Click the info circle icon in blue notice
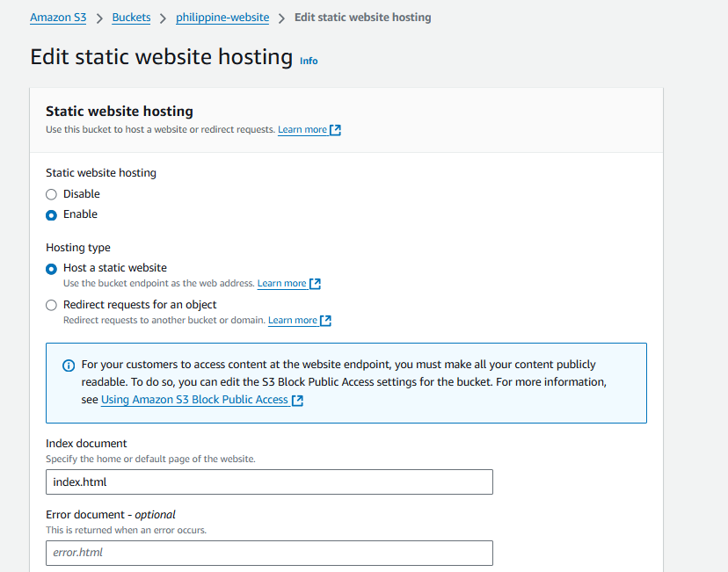 (69, 366)
